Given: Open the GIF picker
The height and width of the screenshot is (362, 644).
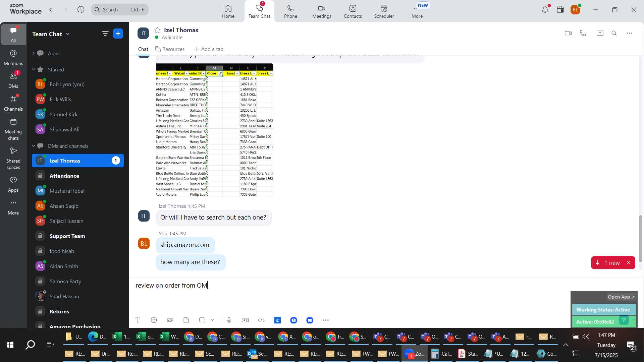Looking at the screenshot, I should pyautogui.click(x=170, y=320).
